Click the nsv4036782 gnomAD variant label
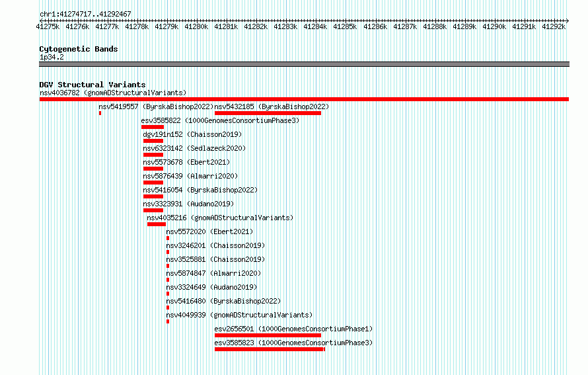The width and height of the screenshot is (588, 375). pos(113,93)
